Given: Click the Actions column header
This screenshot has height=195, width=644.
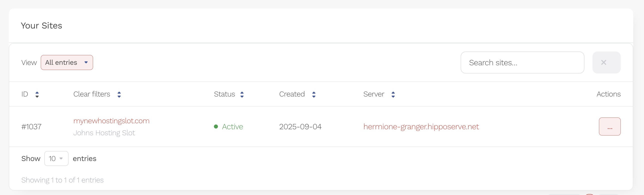Looking at the screenshot, I should point(608,94).
